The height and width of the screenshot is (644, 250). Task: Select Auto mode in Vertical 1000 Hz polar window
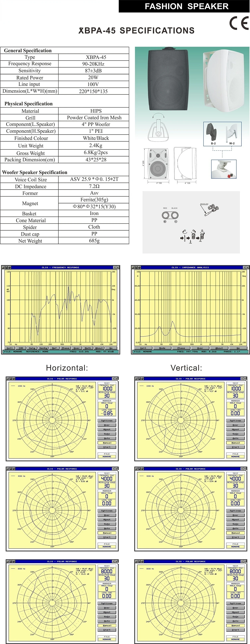pos(235,438)
